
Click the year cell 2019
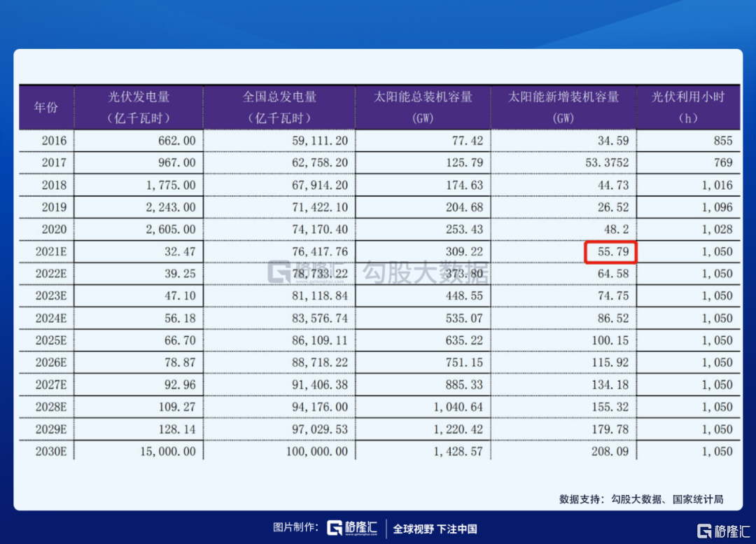(x=54, y=207)
